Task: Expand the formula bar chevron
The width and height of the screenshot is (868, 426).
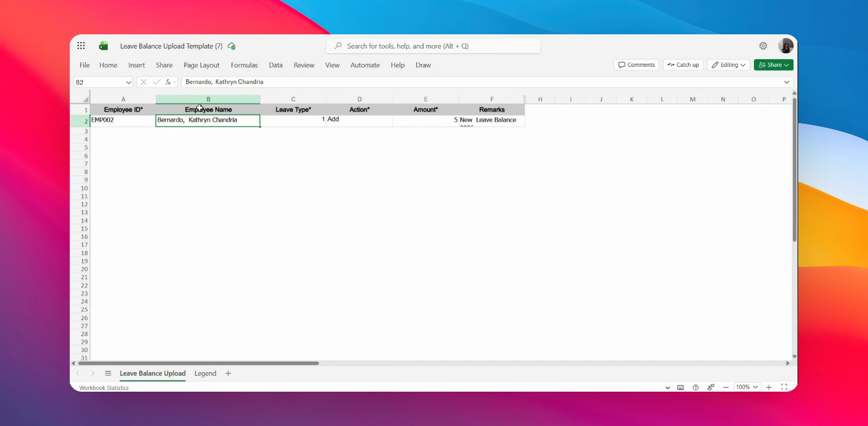Action: 787,82
